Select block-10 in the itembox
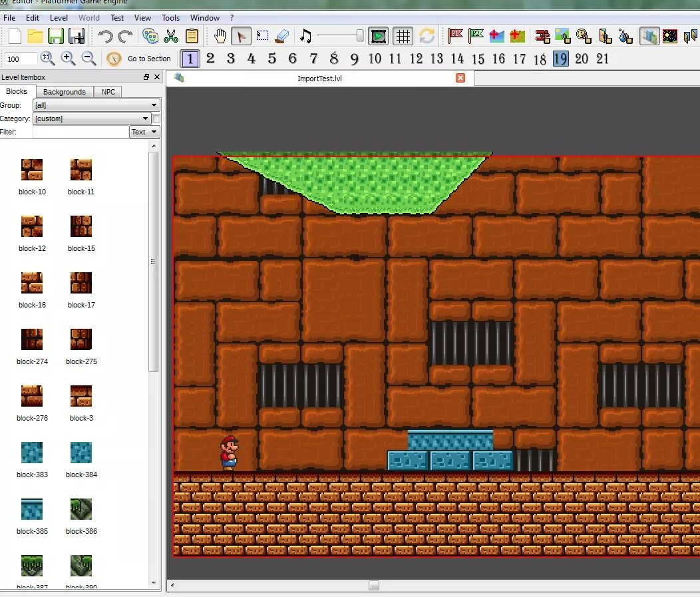This screenshot has height=597, width=700. 32,177
